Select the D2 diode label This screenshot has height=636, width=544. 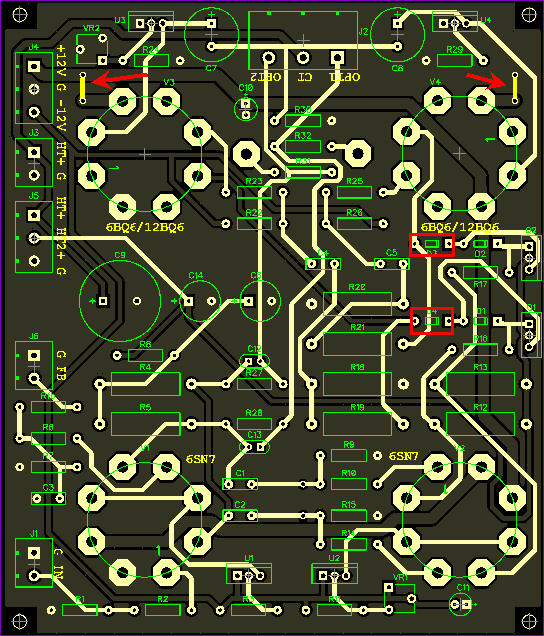[x=480, y=254]
